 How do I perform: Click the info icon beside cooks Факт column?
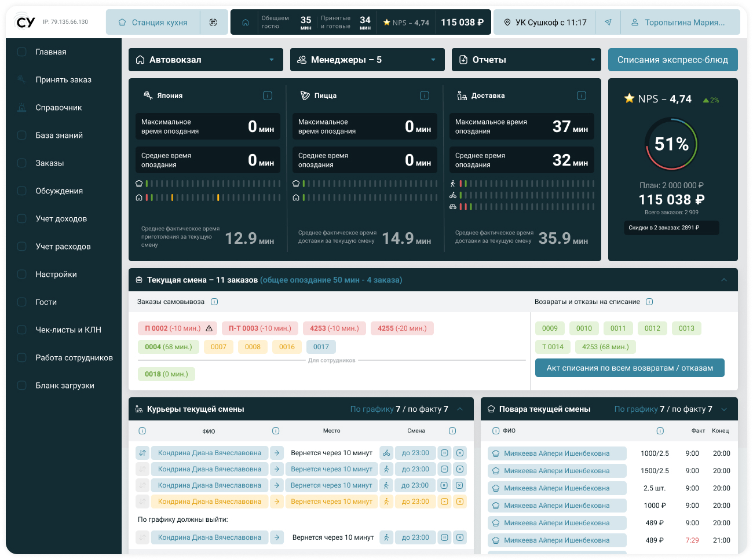pos(660,431)
